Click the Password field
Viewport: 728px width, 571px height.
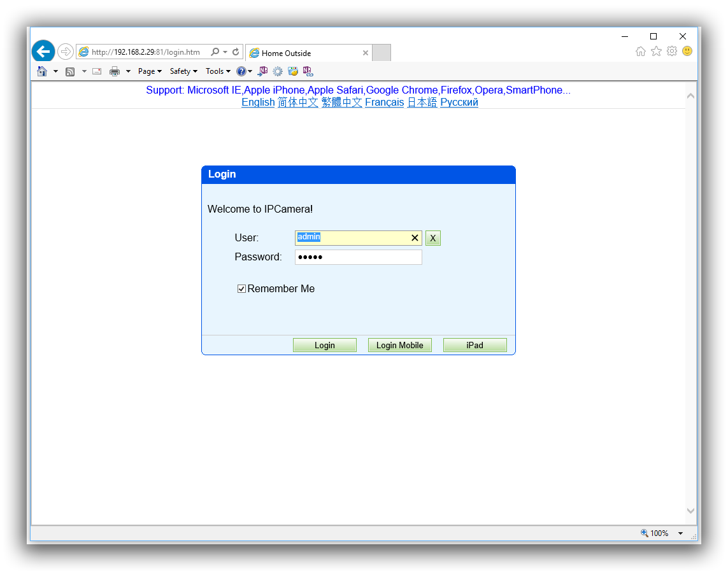[x=359, y=257]
